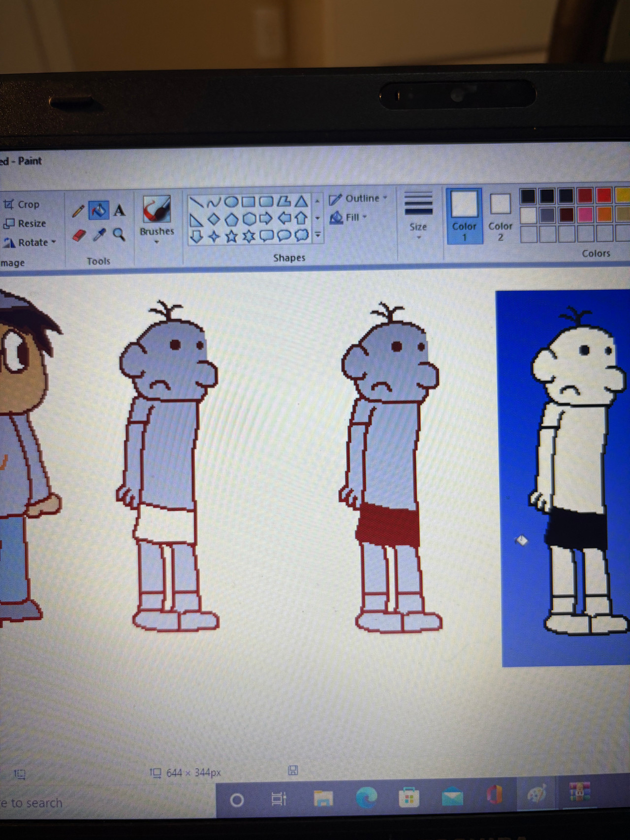Image resolution: width=630 pixels, height=840 pixels.
Task: Open Microsoft Store from taskbar
Action: tap(409, 797)
